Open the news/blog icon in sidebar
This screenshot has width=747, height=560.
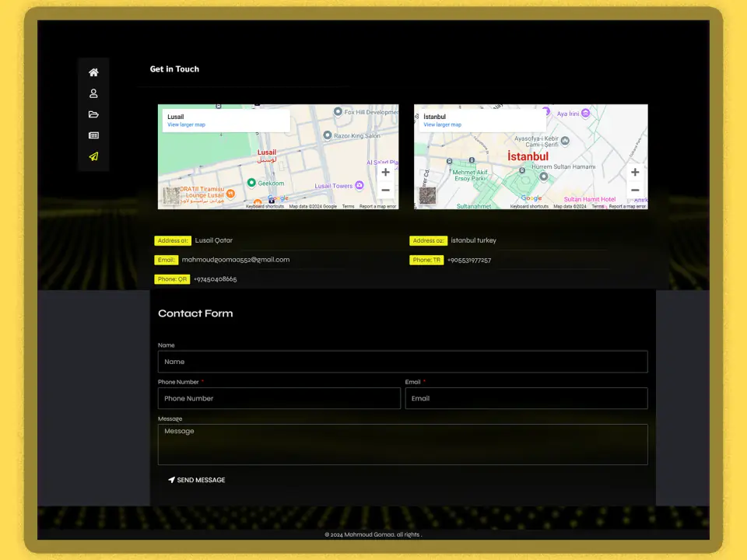pyautogui.click(x=93, y=135)
